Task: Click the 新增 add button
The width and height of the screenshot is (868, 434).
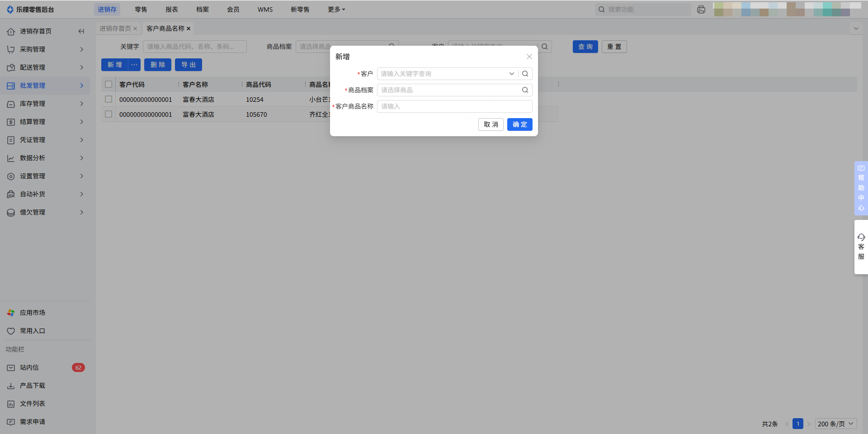Action: click(115, 65)
